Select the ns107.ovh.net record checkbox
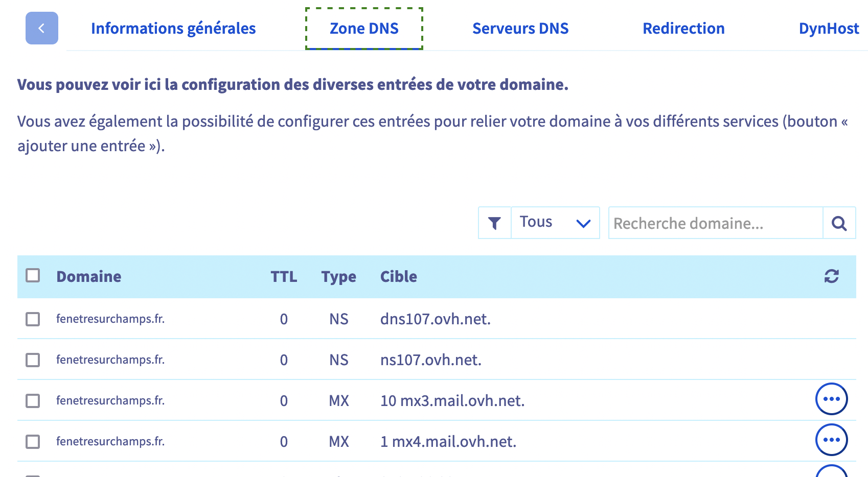 point(33,360)
